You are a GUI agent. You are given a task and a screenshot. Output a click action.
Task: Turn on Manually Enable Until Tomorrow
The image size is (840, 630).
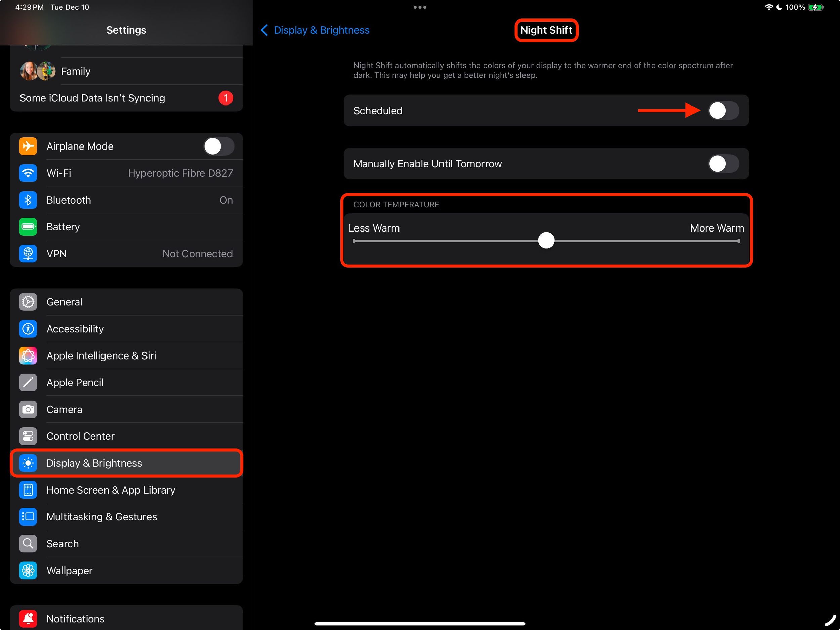pos(723,164)
